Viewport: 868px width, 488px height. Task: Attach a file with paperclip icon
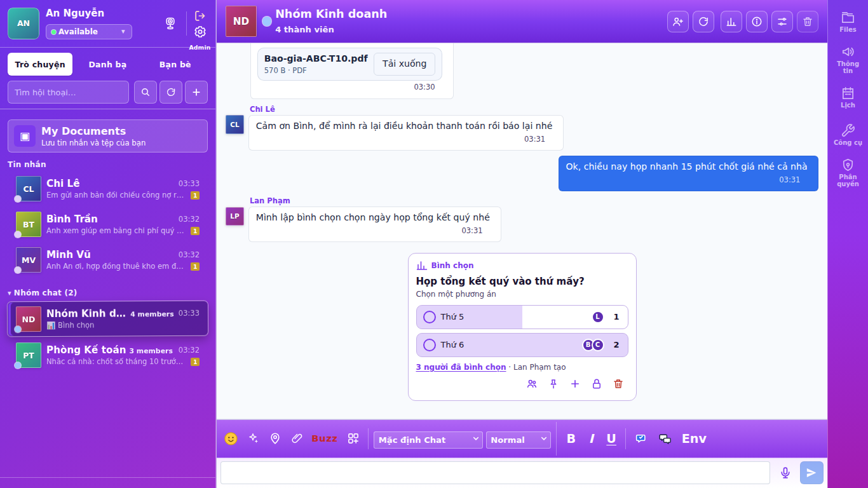pyautogui.click(x=297, y=438)
